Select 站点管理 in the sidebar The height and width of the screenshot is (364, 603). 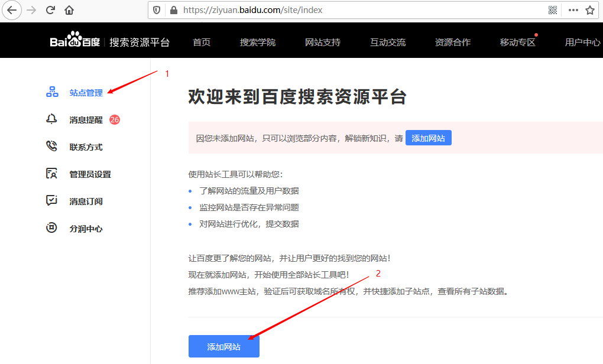tap(86, 93)
